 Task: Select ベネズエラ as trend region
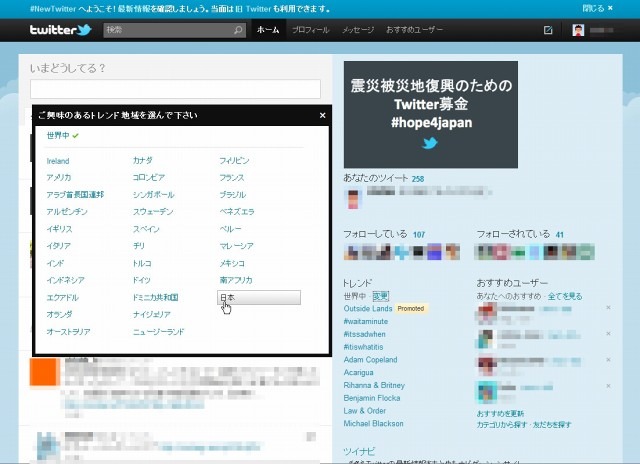(237, 212)
